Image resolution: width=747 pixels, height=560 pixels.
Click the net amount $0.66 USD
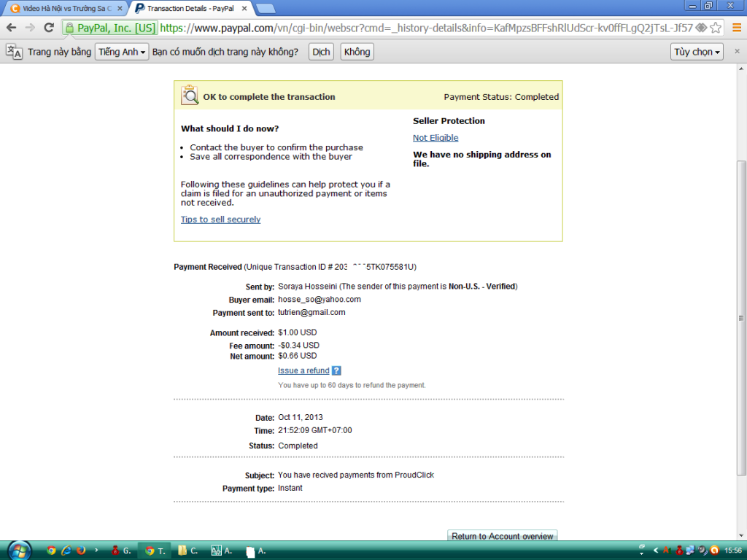pyautogui.click(x=298, y=356)
